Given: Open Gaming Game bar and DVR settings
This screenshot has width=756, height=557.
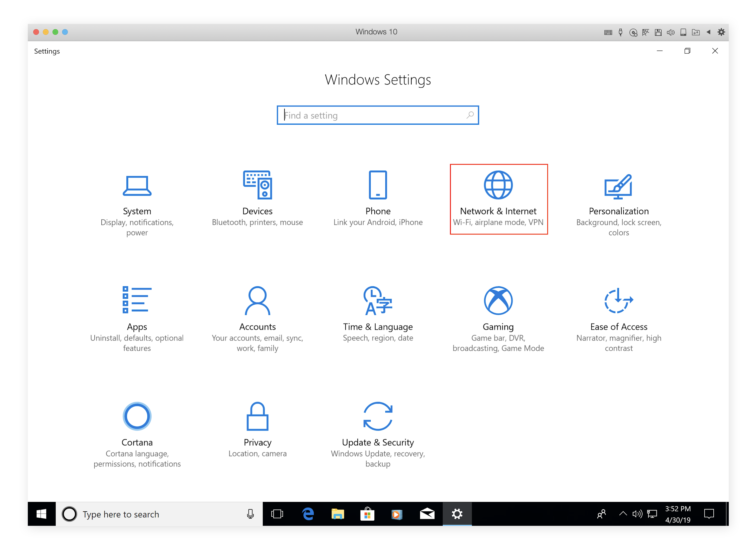Looking at the screenshot, I should point(498,317).
